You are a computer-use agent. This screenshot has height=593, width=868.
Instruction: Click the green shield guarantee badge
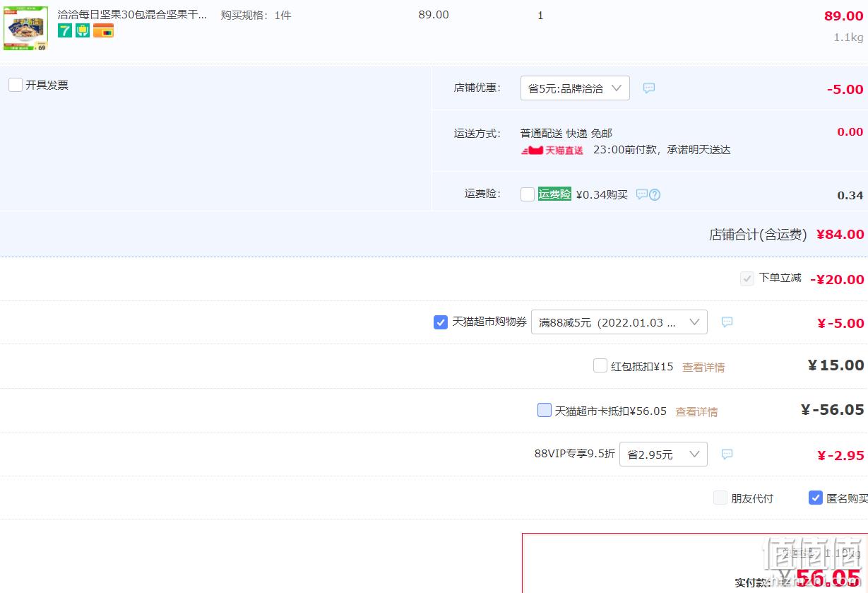83,30
